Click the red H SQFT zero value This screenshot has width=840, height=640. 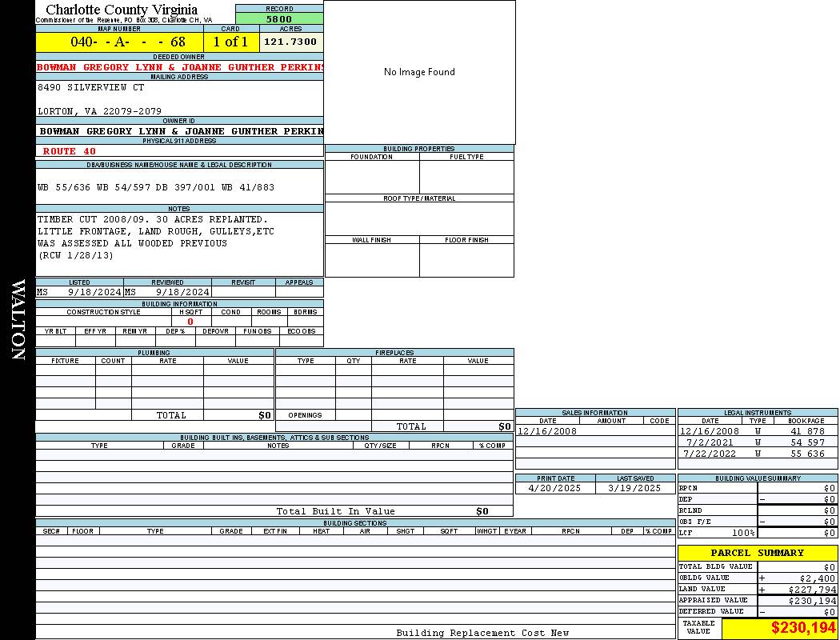190,322
